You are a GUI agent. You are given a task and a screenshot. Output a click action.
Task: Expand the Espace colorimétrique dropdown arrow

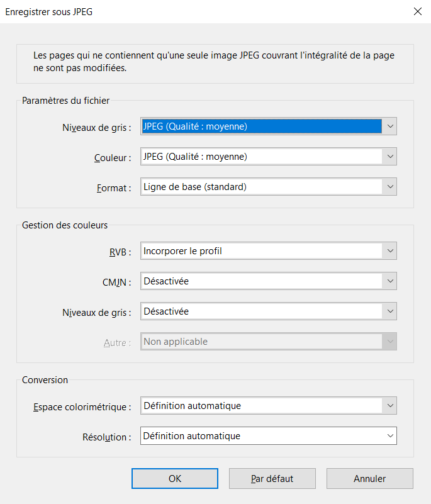390,406
